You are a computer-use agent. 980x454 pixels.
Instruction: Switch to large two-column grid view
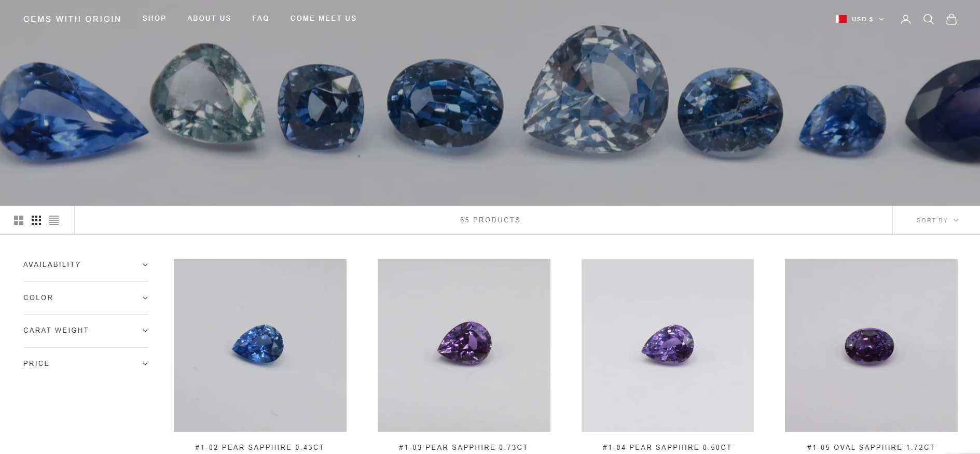[19, 220]
